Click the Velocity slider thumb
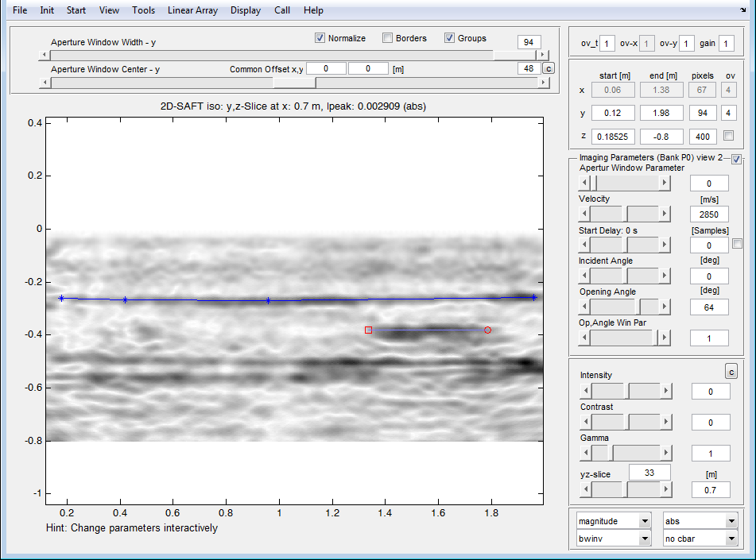This screenshot has width=756, height=560. [x=625, y=214]
